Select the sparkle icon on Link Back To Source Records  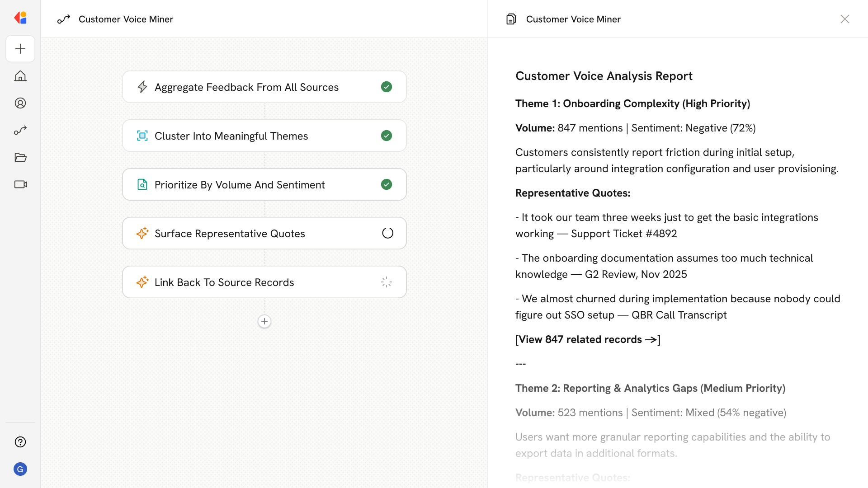click(142, 282)
